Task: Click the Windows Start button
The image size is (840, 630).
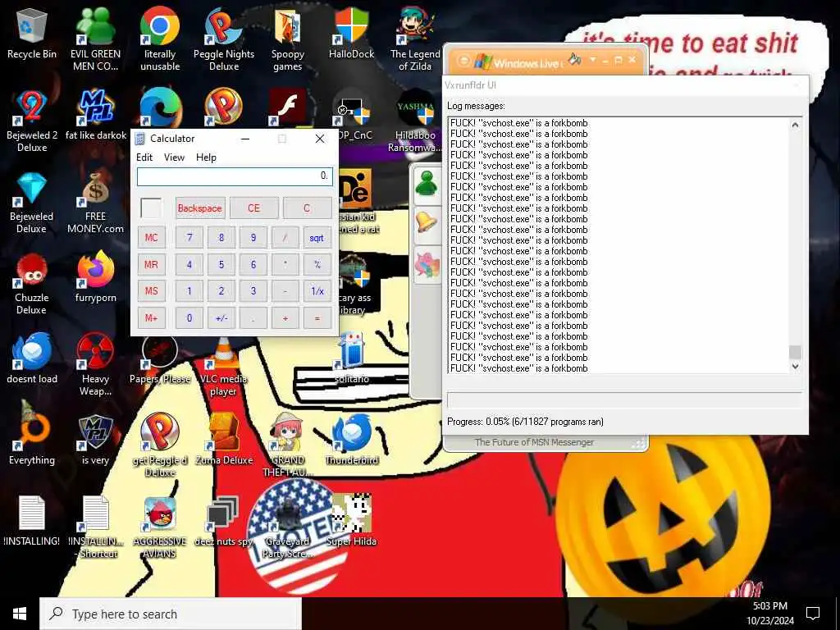Action: pyautogui.click(x=20, y=614)
